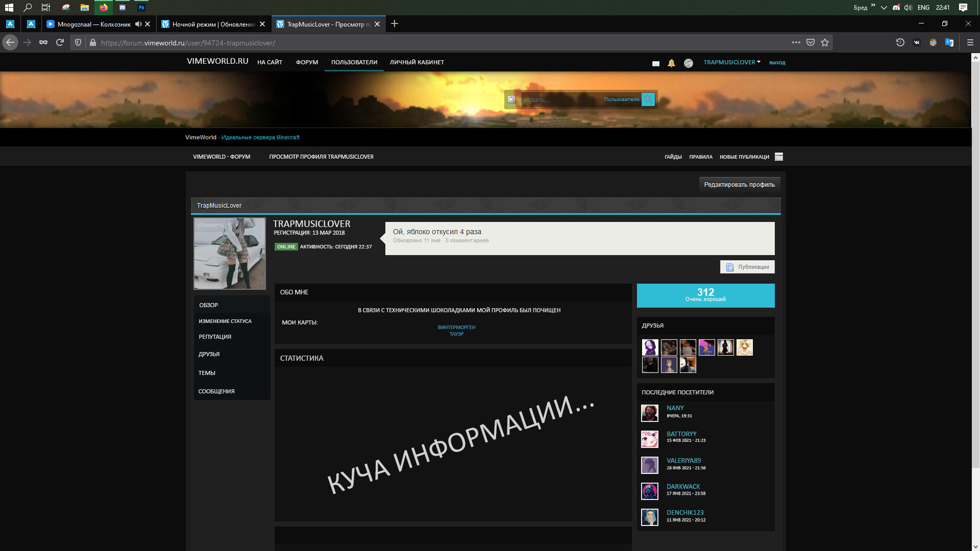Viewport: 980px width, 551px height.
Task: Open the history clock toolbar icon
Action: (900, 42)
